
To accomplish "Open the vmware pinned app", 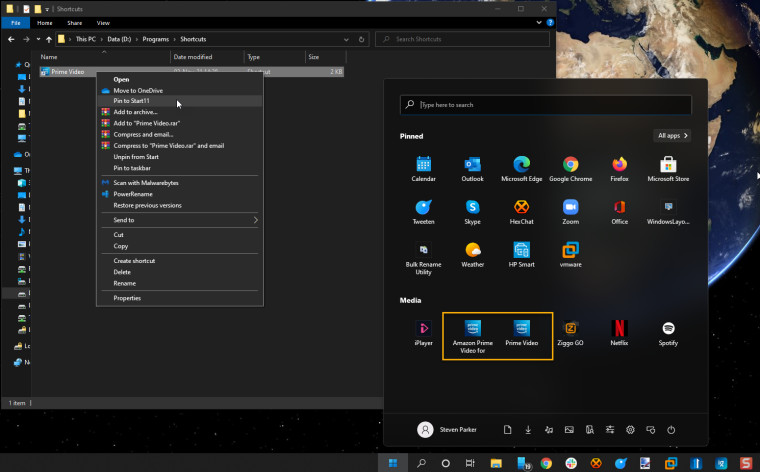I will [x=570, y=255].
